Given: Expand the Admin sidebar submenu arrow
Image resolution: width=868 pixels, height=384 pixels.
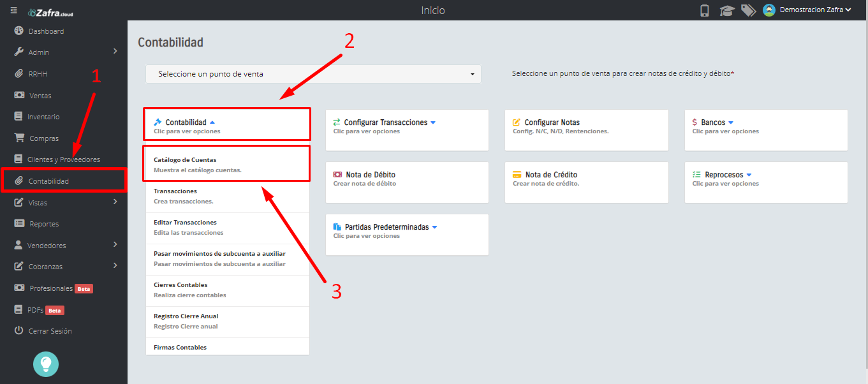Looking at the screenshot, I should [115, 51].
